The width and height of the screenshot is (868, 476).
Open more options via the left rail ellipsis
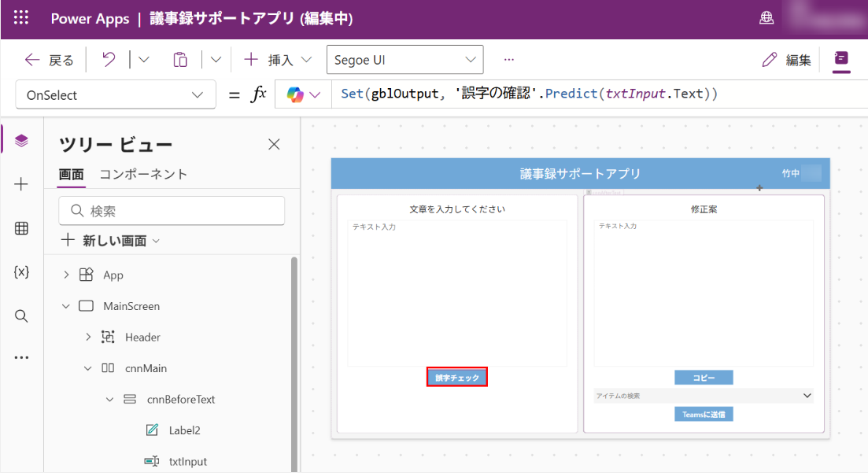[x=21, y=356]
